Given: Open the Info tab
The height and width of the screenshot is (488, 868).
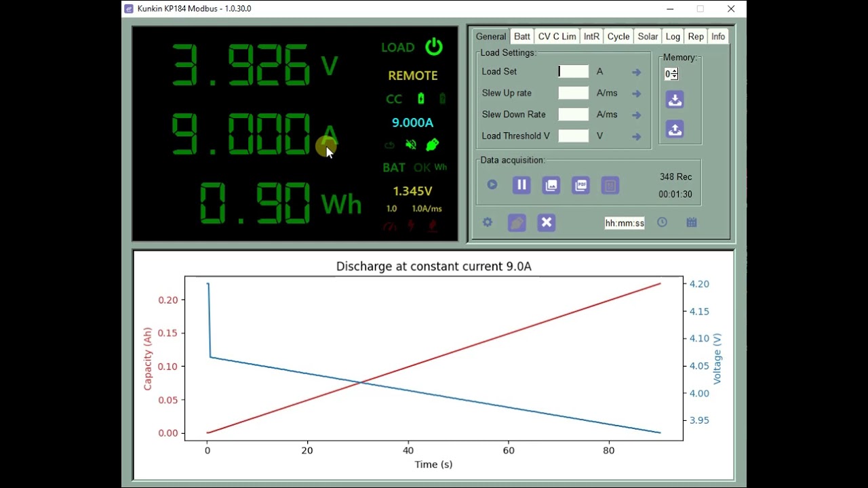Looking at the screenshot, I should click(x=718, y=37).
